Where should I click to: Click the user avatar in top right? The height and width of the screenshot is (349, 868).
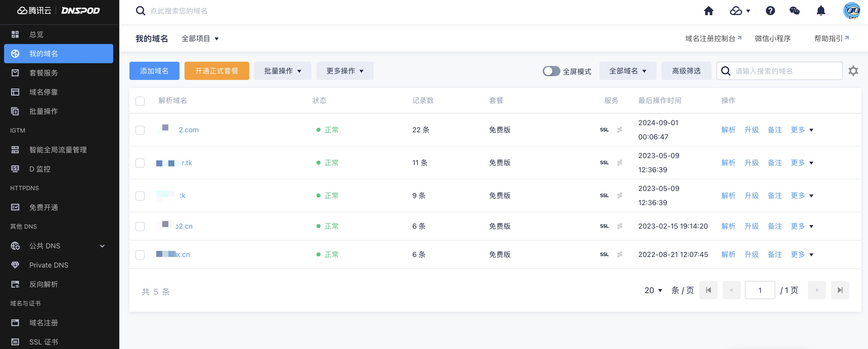click(x=852, y=11)
